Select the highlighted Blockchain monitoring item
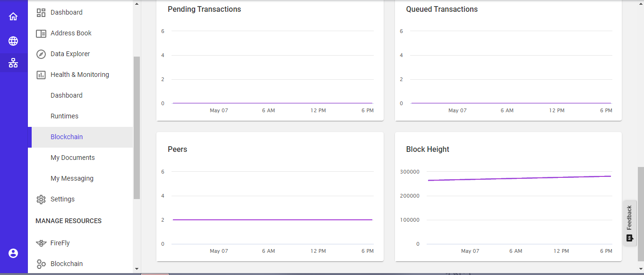644x275 pixels. (x=80, y=137)
